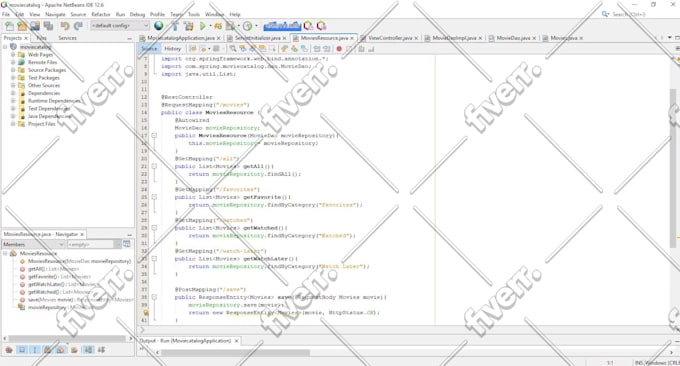This screenshot has width=680, height=366.
Task: Expand the Web Pages node
Action: (x=13, y=55)
